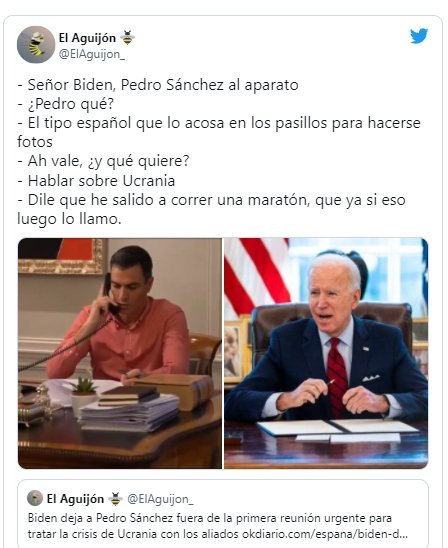Open the @ElAguijon_ handle under the name

92,54
